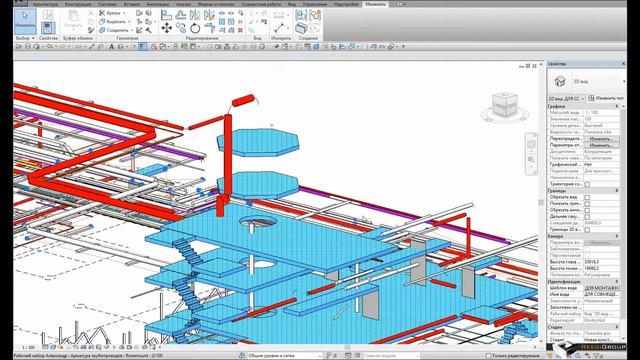
Task: Open the Steering Wheel on navigation bar
Action: tap(531, 144)
